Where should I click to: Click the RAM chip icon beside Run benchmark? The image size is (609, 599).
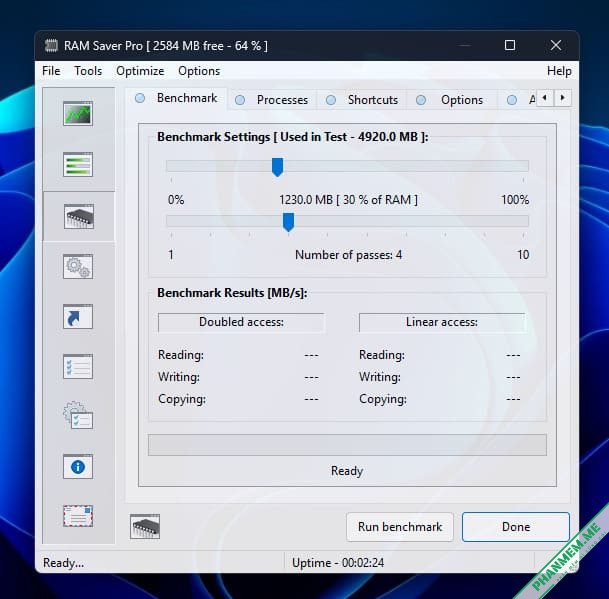145,526
